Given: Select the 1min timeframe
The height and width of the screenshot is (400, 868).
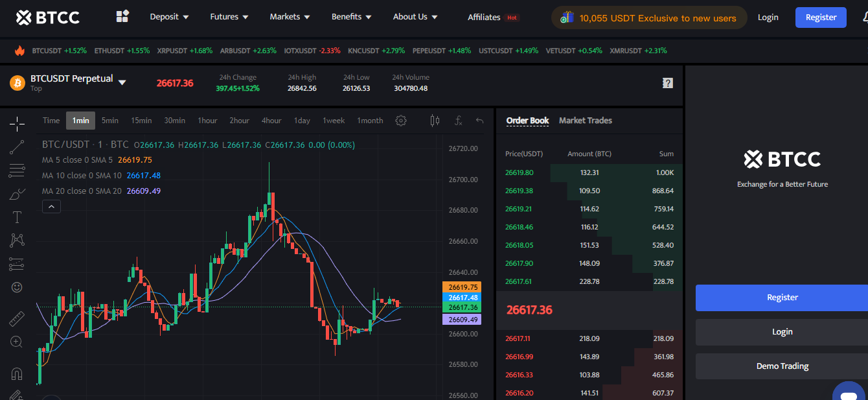Looking at the screenshot, I should [x=80, y=121].
